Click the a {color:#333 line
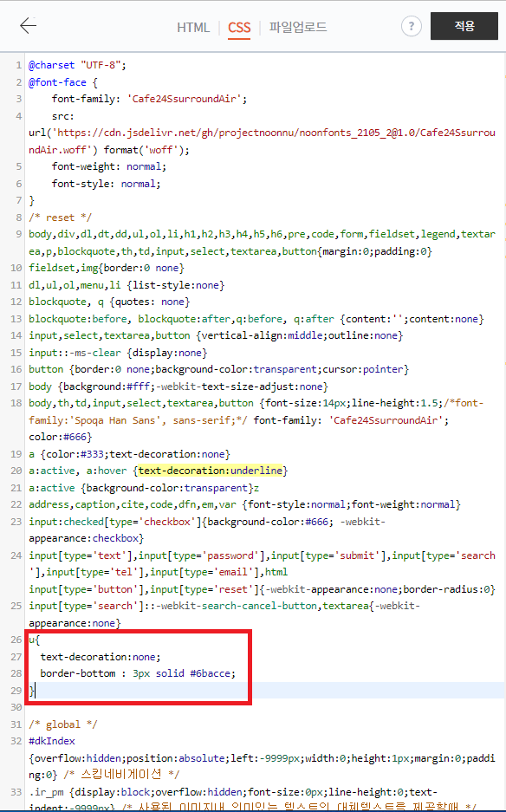This screenshot has height=812, width=506. pos(129,454)
